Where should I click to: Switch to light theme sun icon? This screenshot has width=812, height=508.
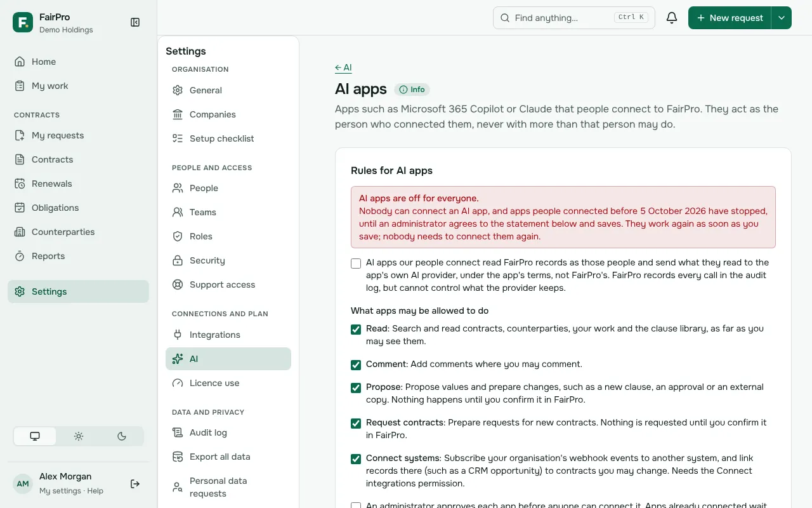coord(79,436)
